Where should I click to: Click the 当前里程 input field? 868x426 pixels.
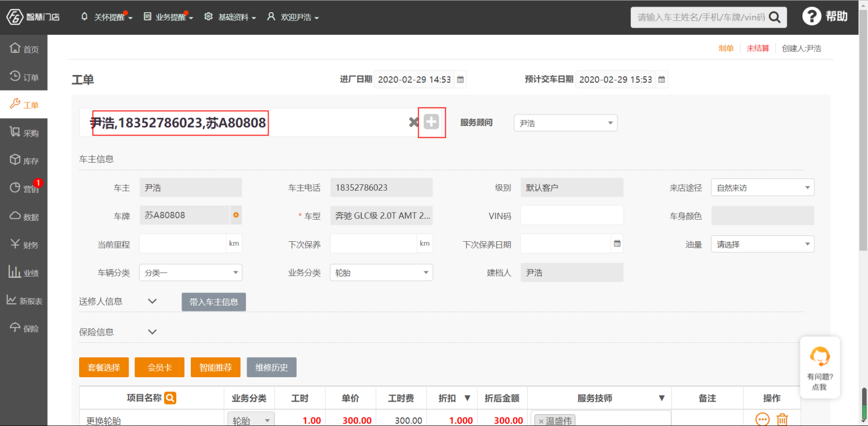183,244
